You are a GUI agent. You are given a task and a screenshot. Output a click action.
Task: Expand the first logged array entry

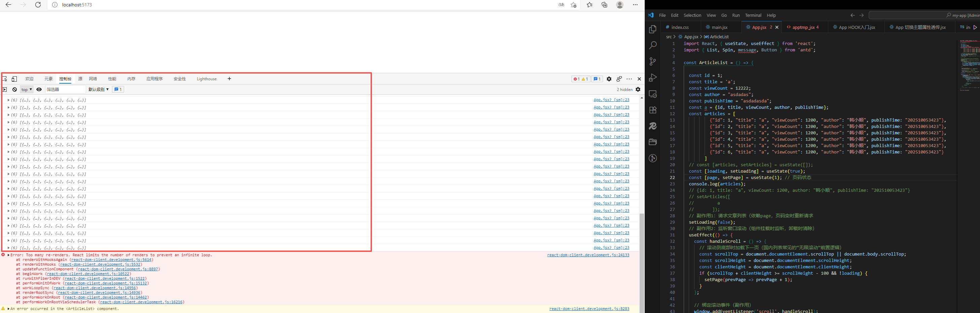9,100
